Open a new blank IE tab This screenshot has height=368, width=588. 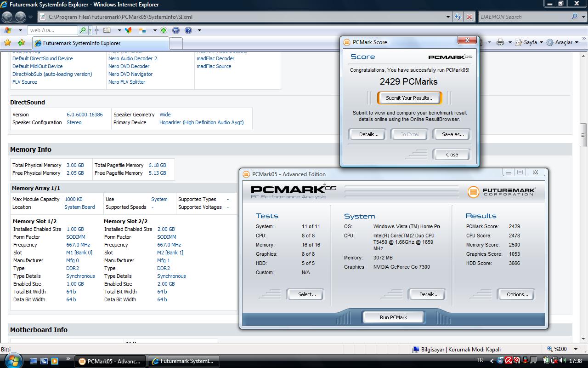176,43
